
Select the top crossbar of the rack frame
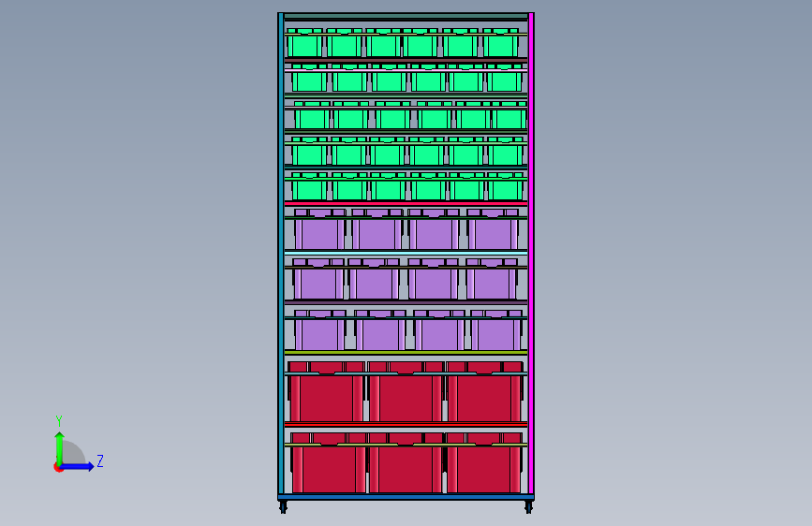406,17
